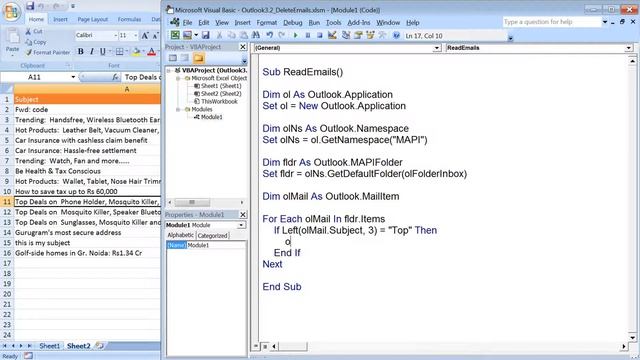The height and width of the screenshot is (360, 640).
Task: Open File menu in VBA editor
Action: pyautogui.click(x=187, y=22)
